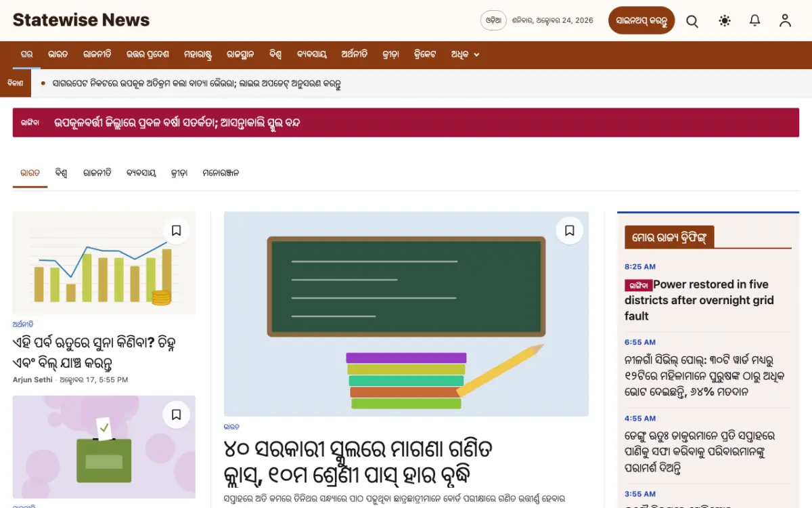Toggle the sun theme icon
This screenshot has width=812, height=508.
pyautogui.click(x=725, y=21)
